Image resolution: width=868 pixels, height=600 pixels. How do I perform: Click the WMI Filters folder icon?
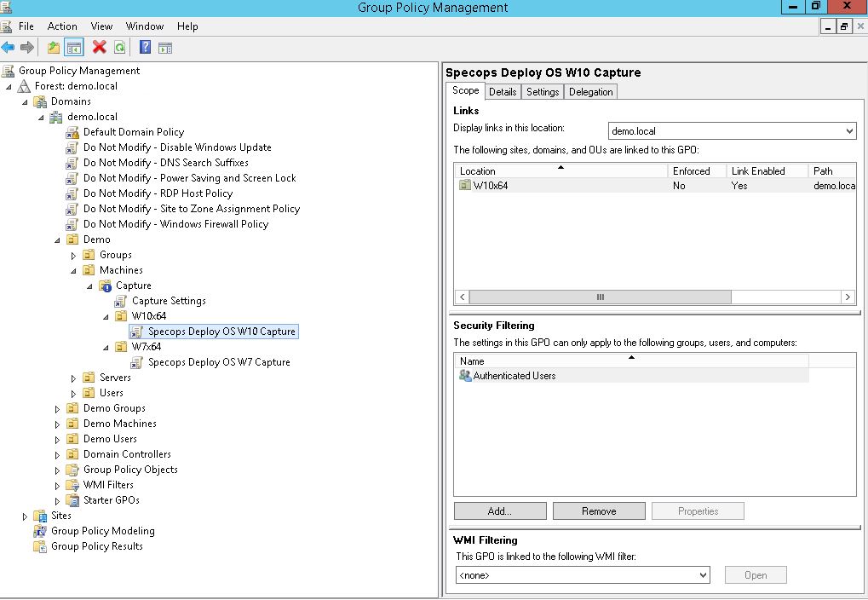(x=72, y=485)
